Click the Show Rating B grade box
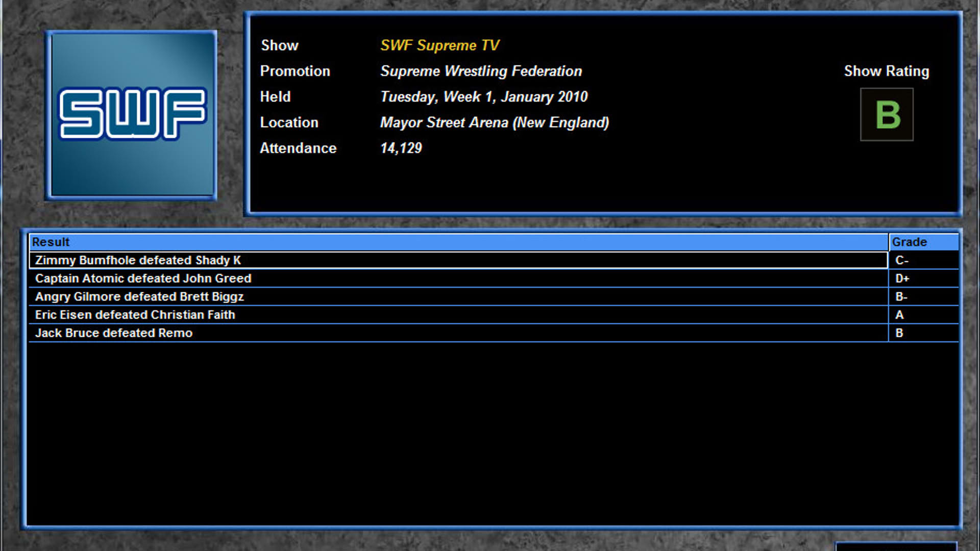 pos(887,114)
